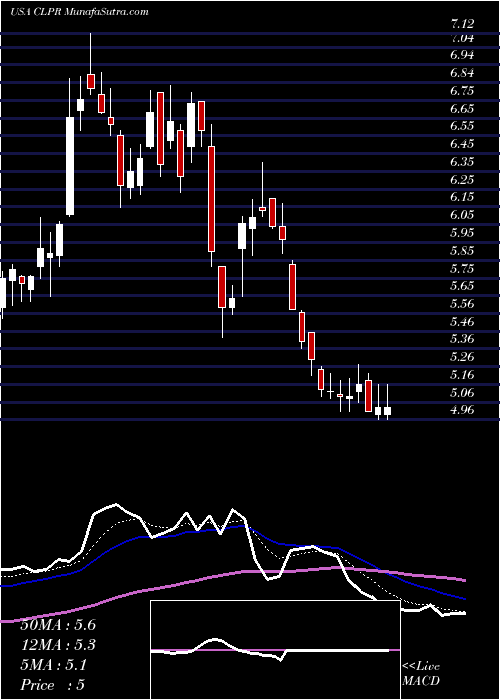500x700 pixels.
Task: Select the 6.25 price axis label
Action: 462,179
